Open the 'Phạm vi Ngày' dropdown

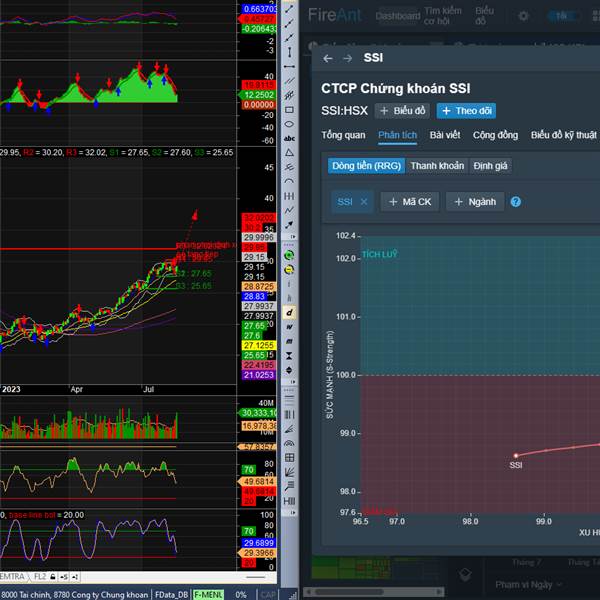coord(528,585)
